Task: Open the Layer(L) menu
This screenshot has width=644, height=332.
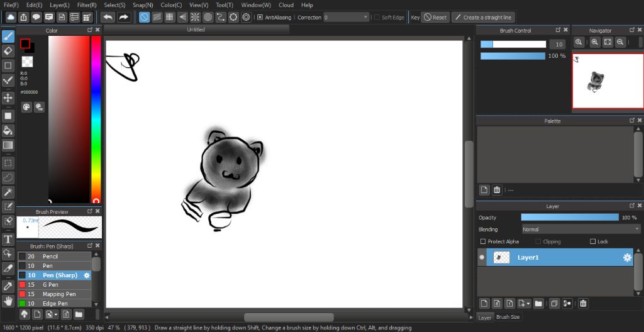Action: coord(60,5)
